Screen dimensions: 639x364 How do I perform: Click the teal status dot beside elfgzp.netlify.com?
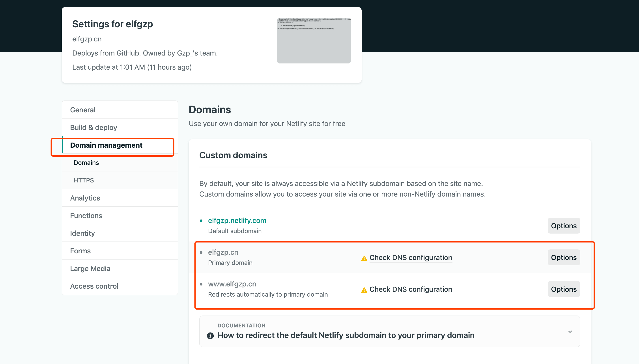point(202,221)
